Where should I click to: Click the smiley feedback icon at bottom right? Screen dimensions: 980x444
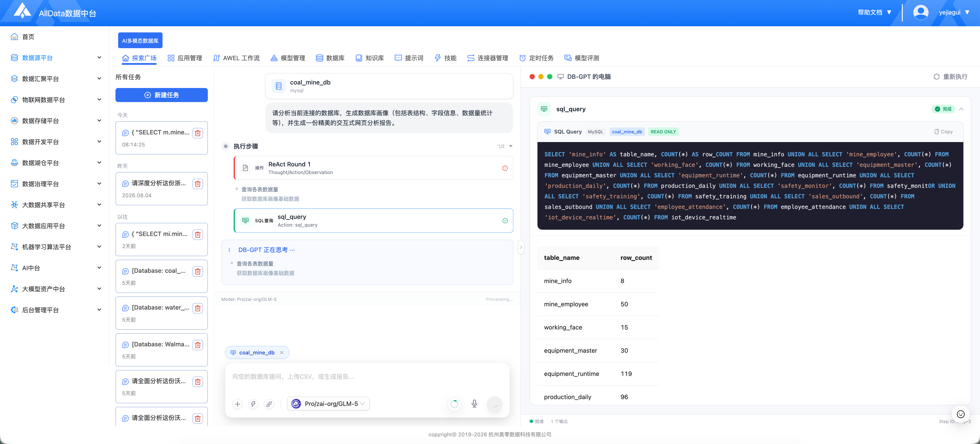pos(961,414)
